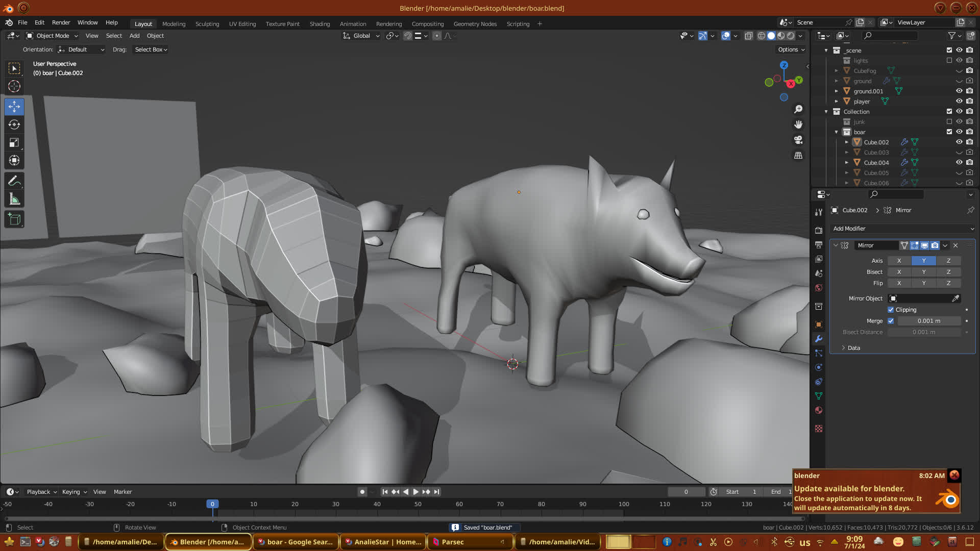The width and height of the screenshot is (980, 551).
Task: Choose the Add Cube tool
Action: click(14, 219)
